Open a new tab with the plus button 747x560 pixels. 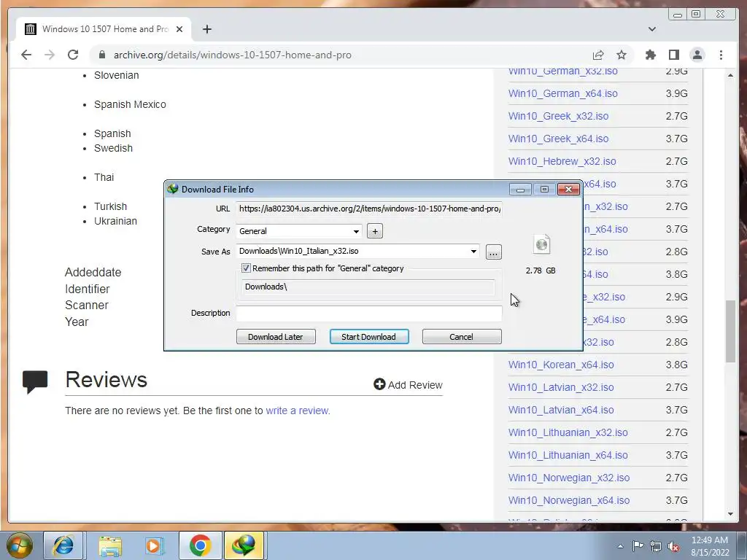[206, 29]
